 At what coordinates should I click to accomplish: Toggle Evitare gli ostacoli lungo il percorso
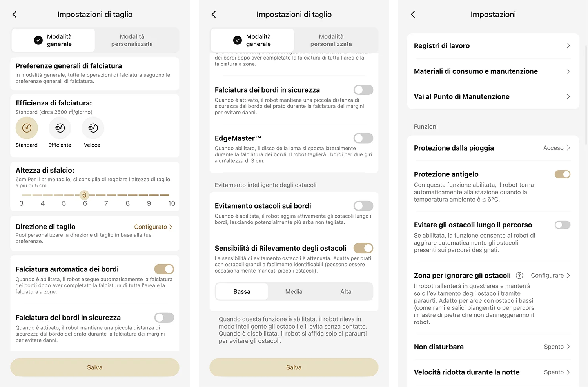pyautogui.click(x=563, y=225)
